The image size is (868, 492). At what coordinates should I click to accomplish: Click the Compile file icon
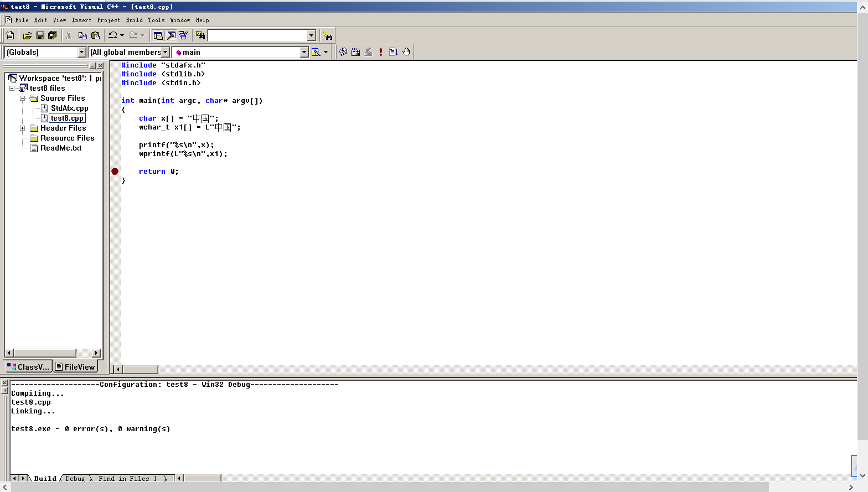click(343, 52)
